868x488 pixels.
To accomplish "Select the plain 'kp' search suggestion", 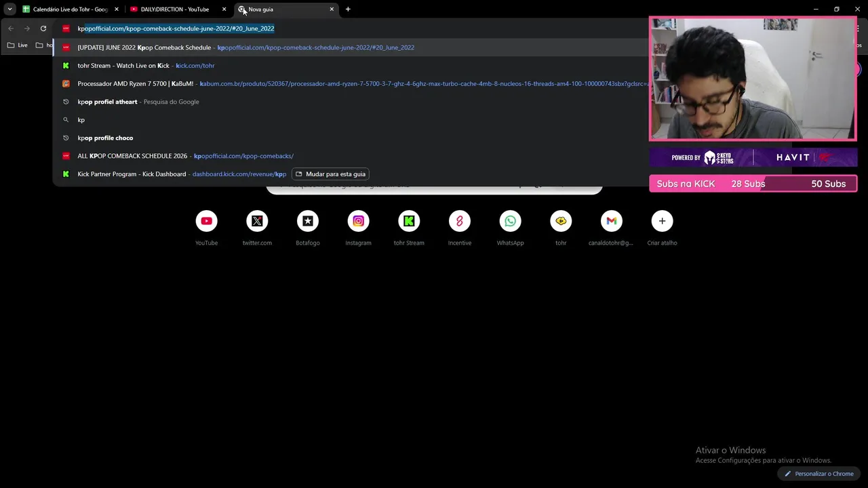I will (x=351, y=120).
